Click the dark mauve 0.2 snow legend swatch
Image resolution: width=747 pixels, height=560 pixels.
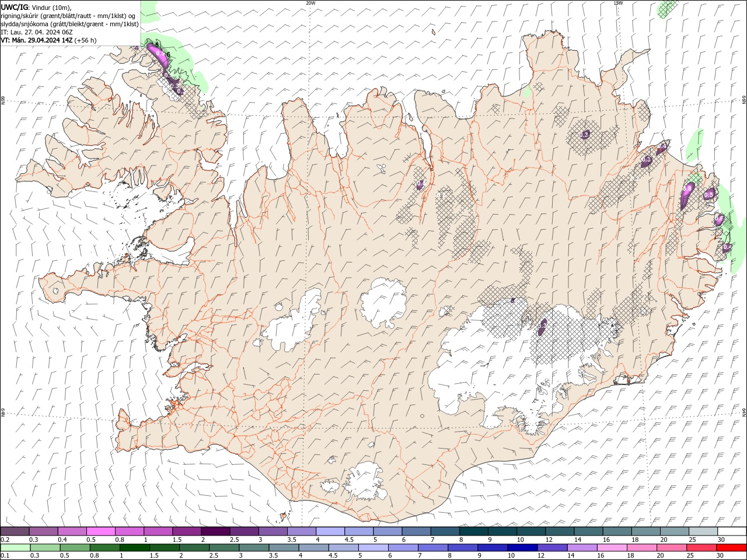click(x=15, y=531)
